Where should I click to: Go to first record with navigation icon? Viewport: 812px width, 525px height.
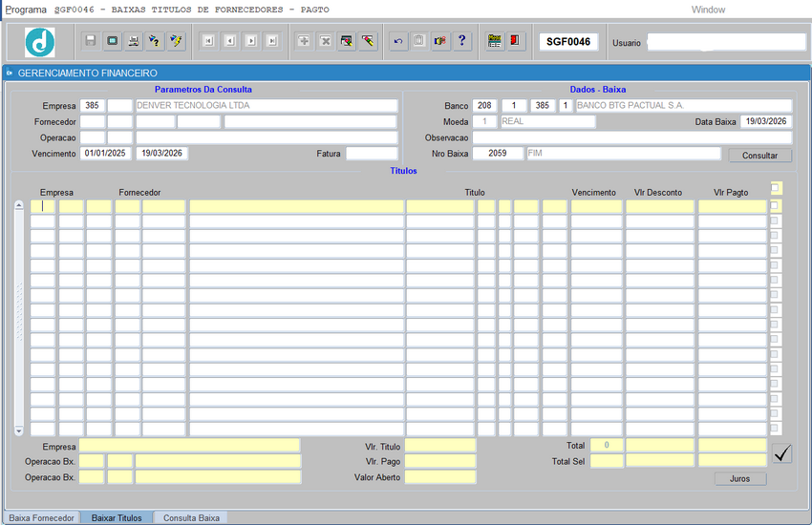(x=208, y=41)
